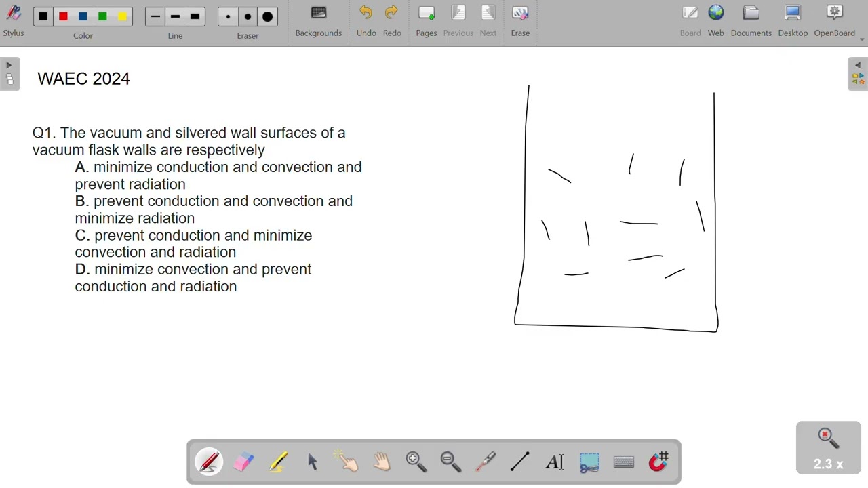
Task: Show the virtual keyboard
Action: (x=624, y=462)
